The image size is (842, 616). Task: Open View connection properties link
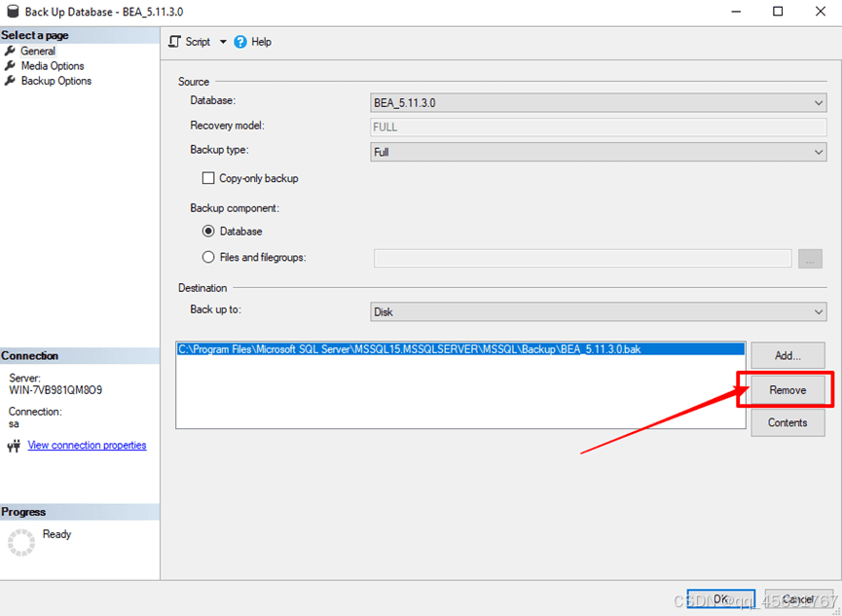(87, 446)
